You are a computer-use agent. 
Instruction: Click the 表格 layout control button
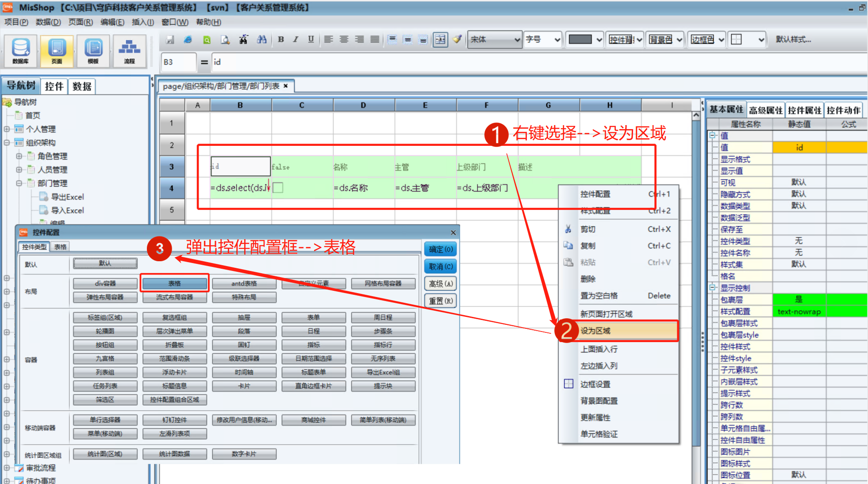[x=174, y=283]
